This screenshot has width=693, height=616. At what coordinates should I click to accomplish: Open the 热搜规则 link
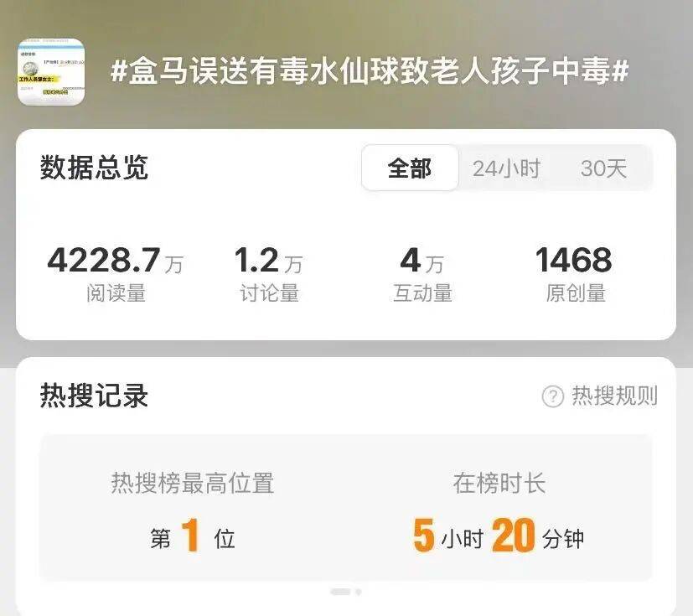pyautogui.click(x=615, y=396)
